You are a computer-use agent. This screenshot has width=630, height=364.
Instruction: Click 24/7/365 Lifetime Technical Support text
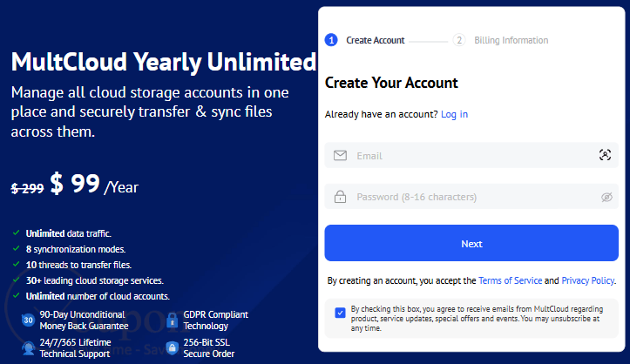tap(75, 348)
